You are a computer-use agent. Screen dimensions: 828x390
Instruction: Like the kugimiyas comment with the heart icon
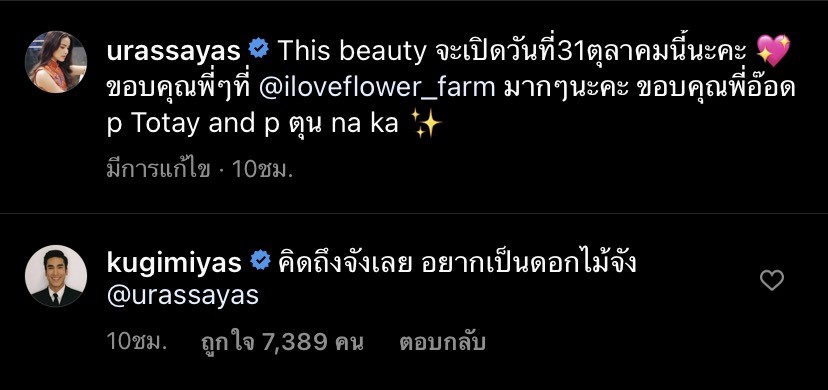tap(771, 280)
